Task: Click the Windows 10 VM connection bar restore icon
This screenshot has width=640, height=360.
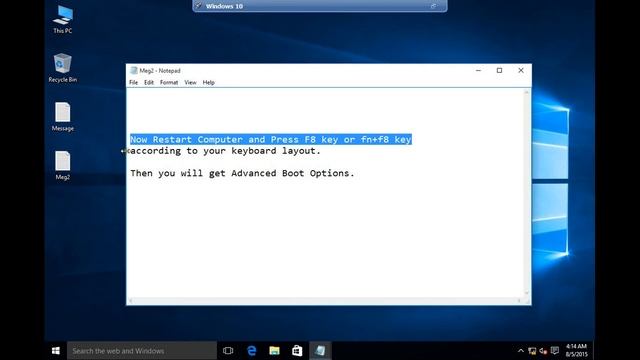Action: point(433,6)
